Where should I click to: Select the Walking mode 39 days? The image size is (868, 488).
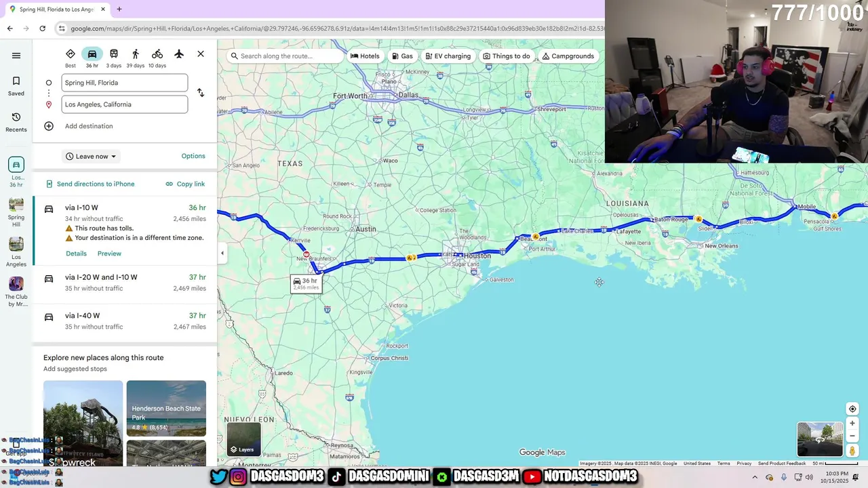(x=136, y=58)
